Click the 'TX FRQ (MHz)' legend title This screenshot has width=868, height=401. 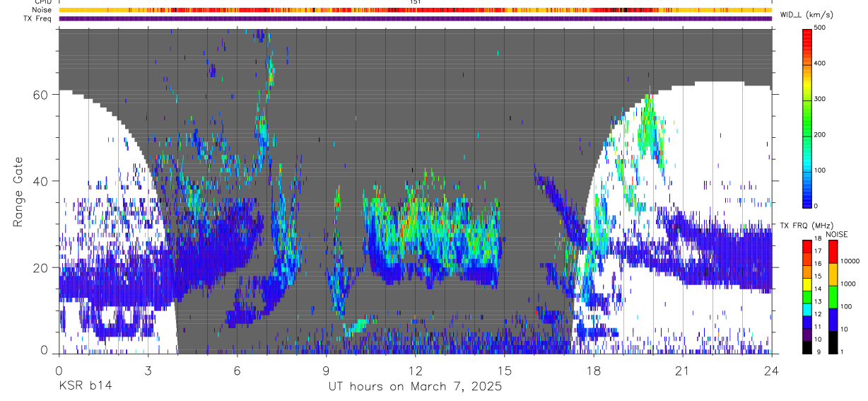click(x=806, y=226)
